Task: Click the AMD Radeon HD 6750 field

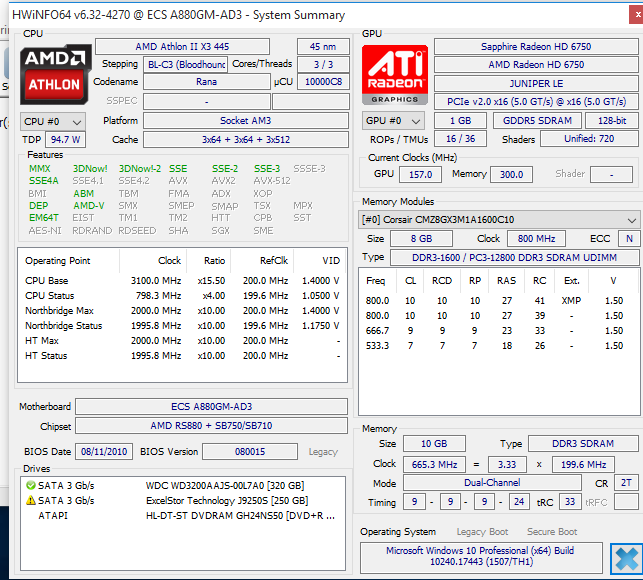Action: (x=536, y=65)
